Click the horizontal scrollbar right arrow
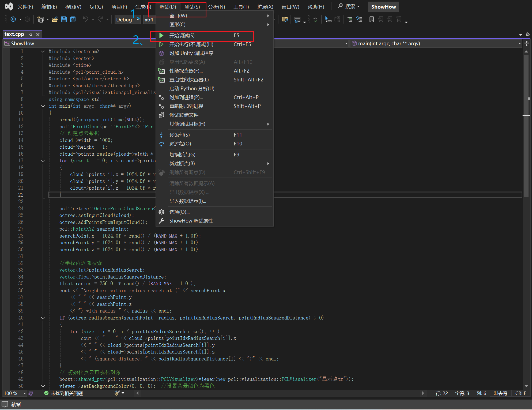532x410 pixels. click(x=423, y=393)
